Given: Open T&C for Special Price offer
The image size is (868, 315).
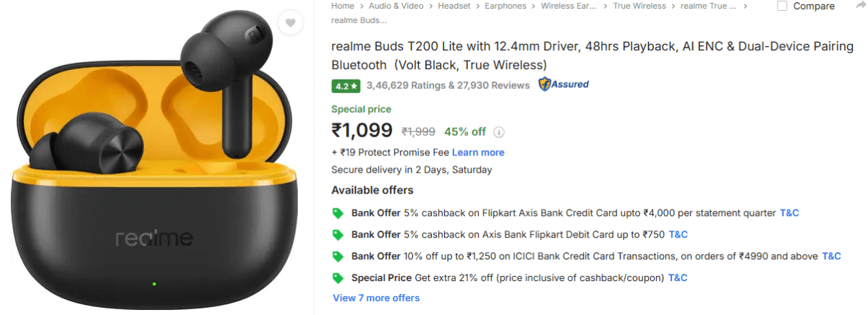Looking at the screenshot, I should click(x=677, y=277).
